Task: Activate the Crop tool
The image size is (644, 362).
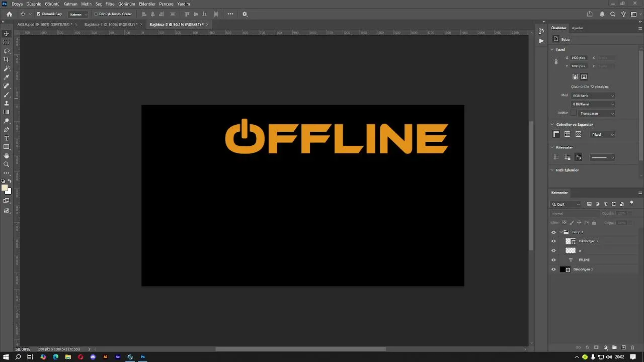Action: click(x=7, y=59)
